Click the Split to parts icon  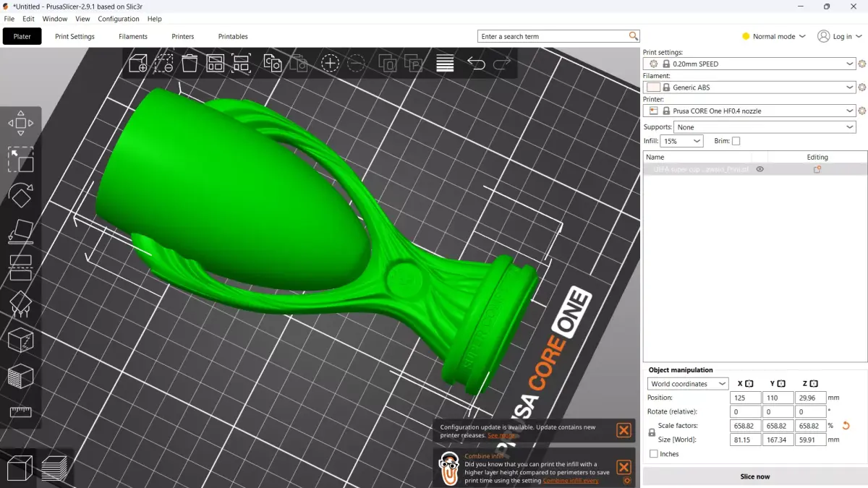[414, 63]
